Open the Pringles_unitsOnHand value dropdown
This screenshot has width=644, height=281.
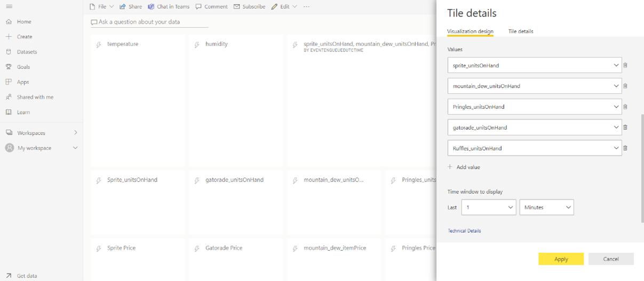point(535,107)
